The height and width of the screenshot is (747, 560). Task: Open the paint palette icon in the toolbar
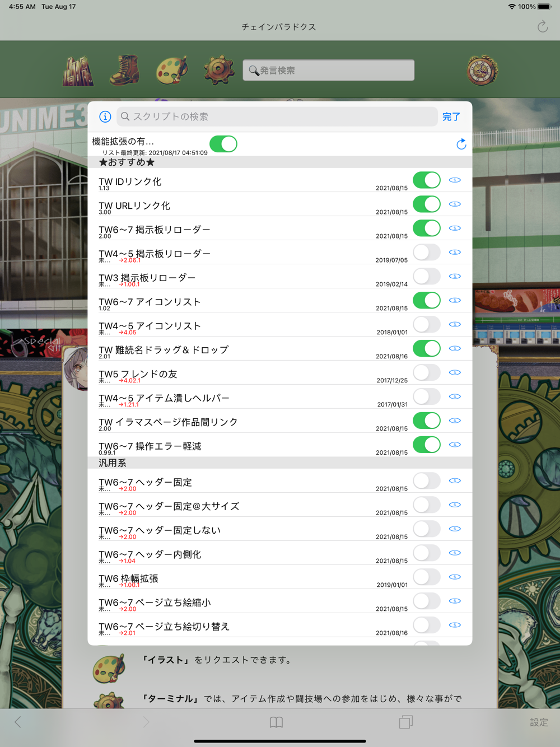pyautogui.click(x=171, y=70)
